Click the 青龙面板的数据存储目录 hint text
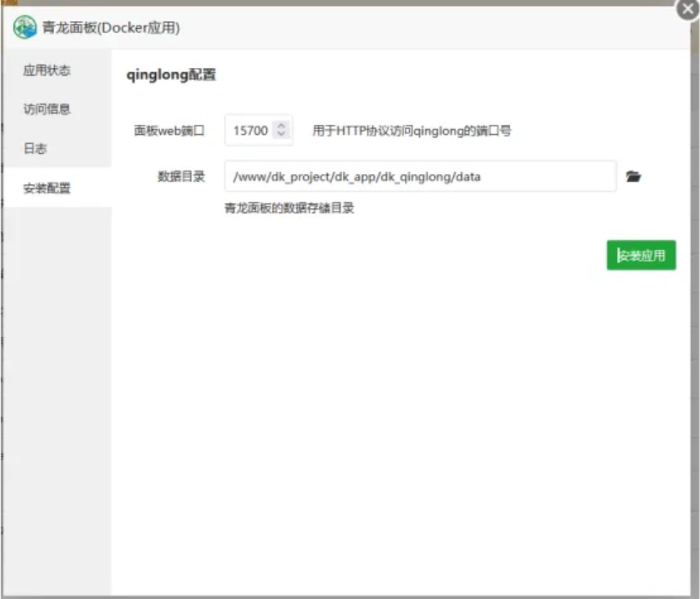 (289, 209)
